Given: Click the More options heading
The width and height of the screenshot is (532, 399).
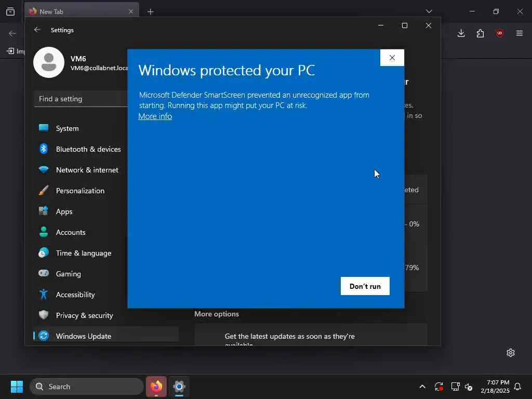Looking at the screenshot, I should 217,314.
